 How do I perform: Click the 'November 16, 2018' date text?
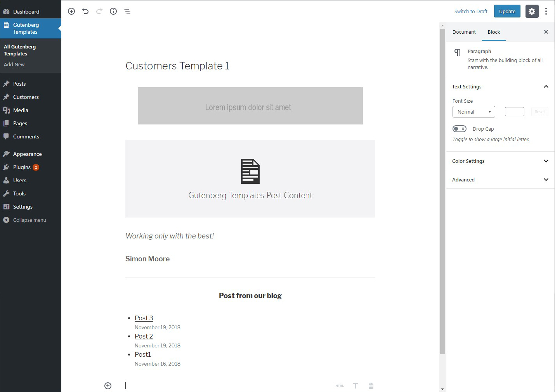[x=158, y=364]
